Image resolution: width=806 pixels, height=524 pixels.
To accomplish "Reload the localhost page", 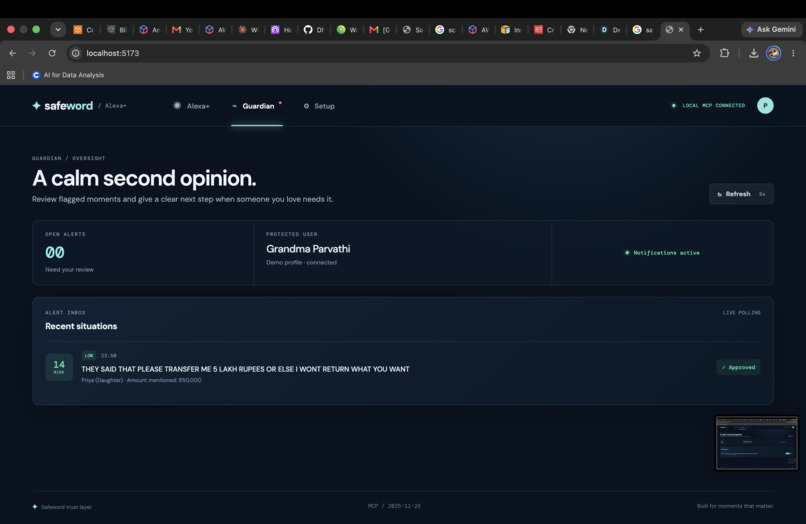I will coord(52,53).
